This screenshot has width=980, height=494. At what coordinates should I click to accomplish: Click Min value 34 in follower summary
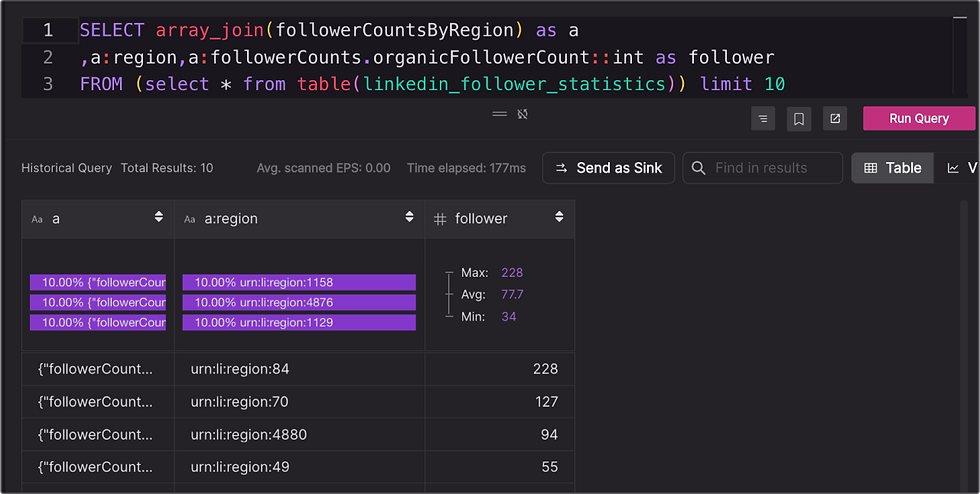click(x=509, y=316)
